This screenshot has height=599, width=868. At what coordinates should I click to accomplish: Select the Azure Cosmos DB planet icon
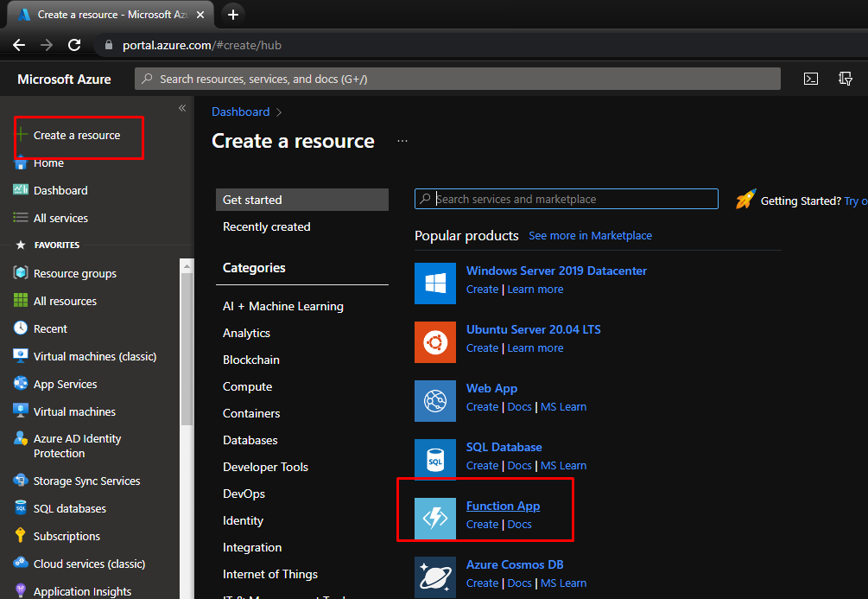coord(435,577)
